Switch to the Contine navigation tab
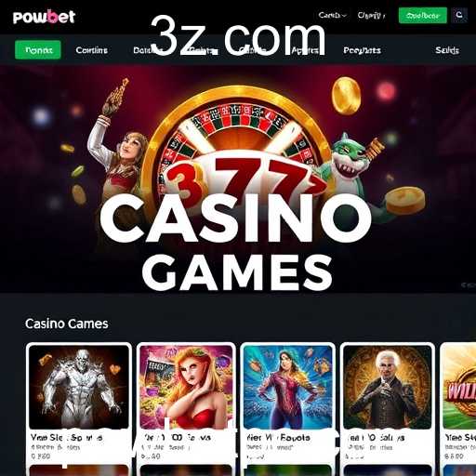Viewport: 476px width, 476px height. (x=92, y=50)
